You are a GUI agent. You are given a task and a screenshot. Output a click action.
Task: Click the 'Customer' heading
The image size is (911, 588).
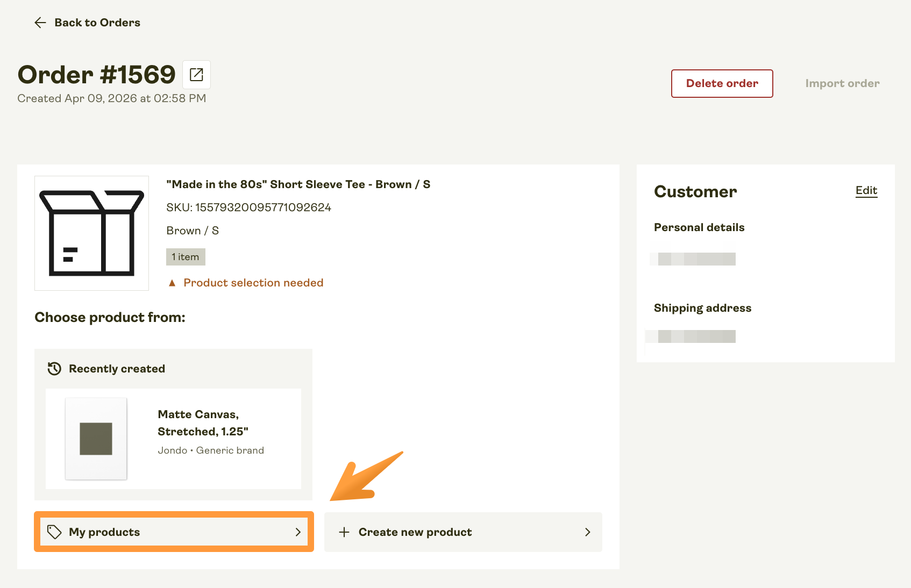[695, 192]
